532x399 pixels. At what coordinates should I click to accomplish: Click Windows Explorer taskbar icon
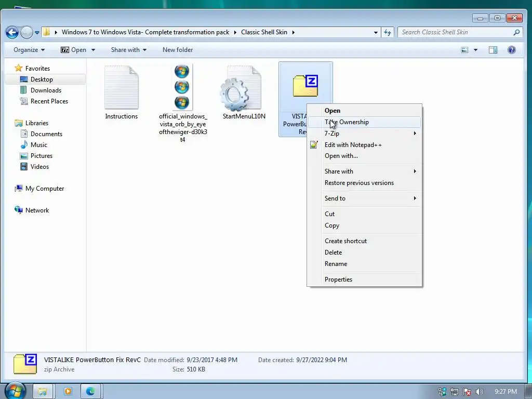pos(43,392)
